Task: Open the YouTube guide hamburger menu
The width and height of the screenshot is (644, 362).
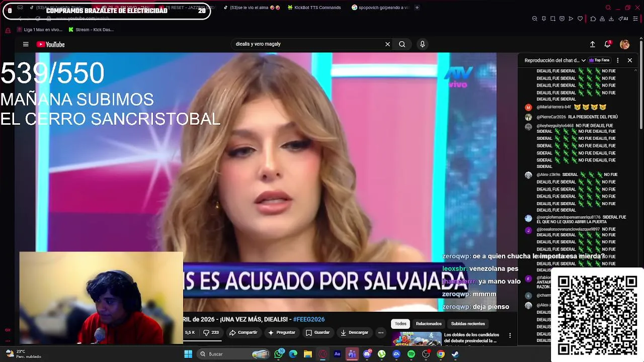Action: [26, 44]
